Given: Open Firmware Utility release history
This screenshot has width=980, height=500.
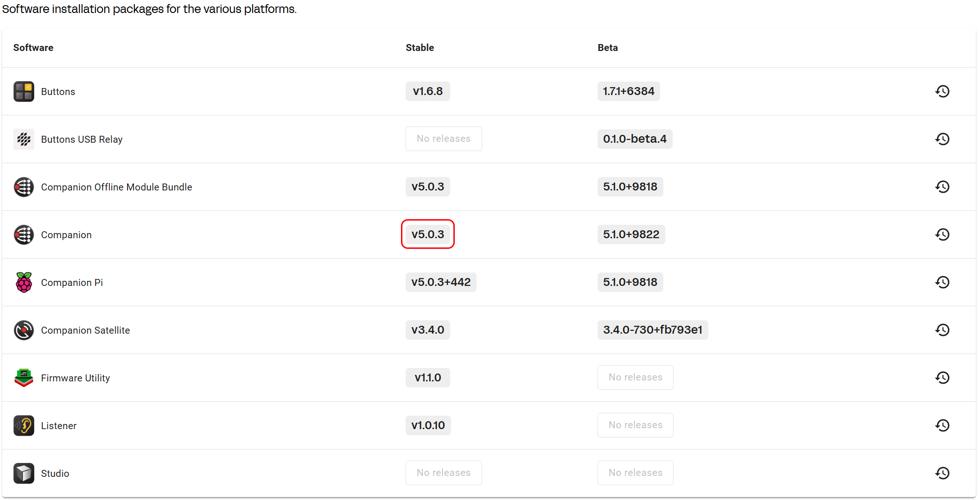Looking at the screenshot, I should (942, 378).
